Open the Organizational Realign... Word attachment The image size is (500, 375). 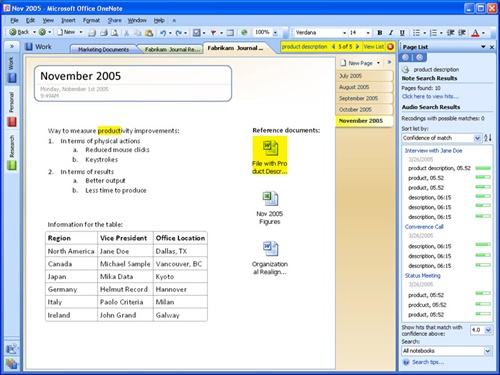270,258
